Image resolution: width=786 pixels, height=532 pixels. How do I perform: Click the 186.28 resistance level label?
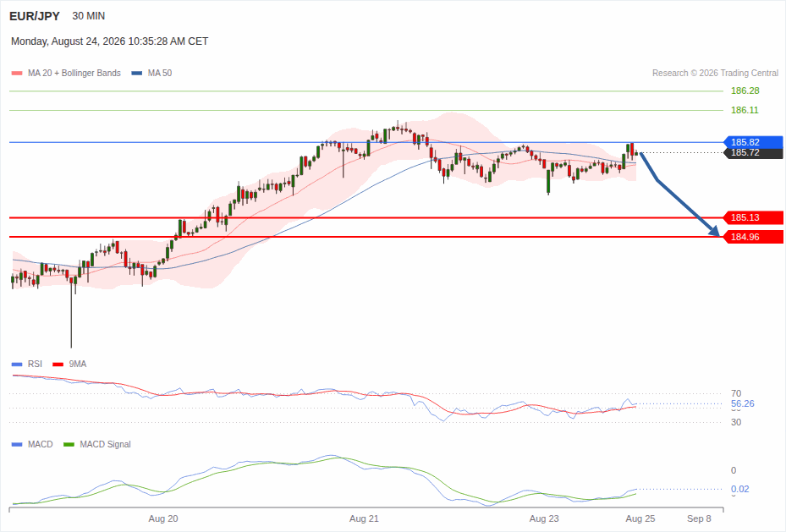pos(745,90)
